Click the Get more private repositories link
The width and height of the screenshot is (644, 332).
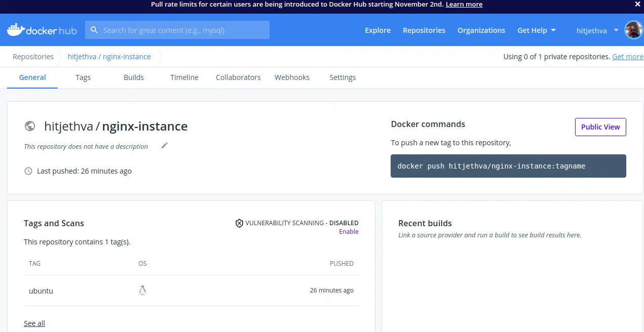pyautogui.click(x=627, y=57)
